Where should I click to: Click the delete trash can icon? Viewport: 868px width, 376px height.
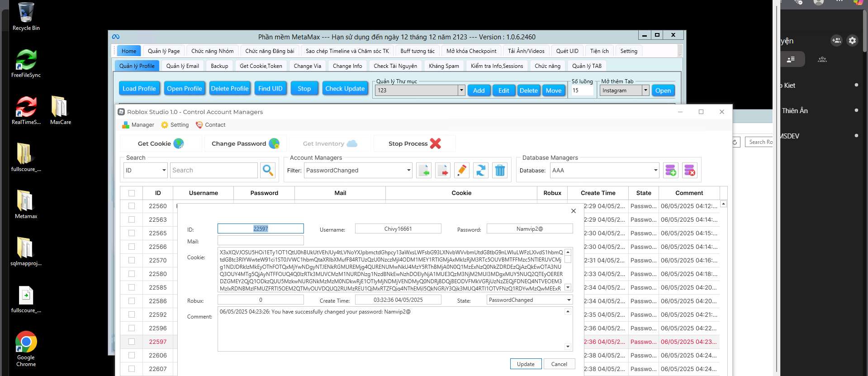pos(500,170)
